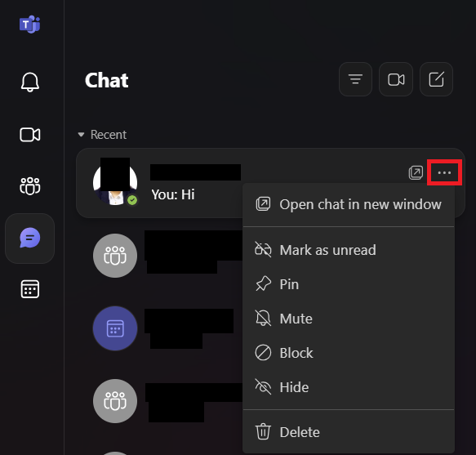
Task: Open the Calendar from the sidebar
Action: (x=29, y=289)
